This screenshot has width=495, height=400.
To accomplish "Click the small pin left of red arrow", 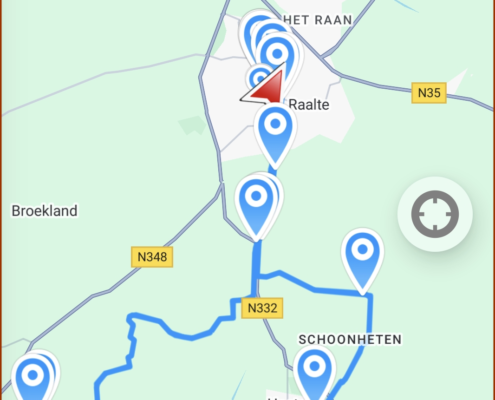I will (x=258, y=78).
